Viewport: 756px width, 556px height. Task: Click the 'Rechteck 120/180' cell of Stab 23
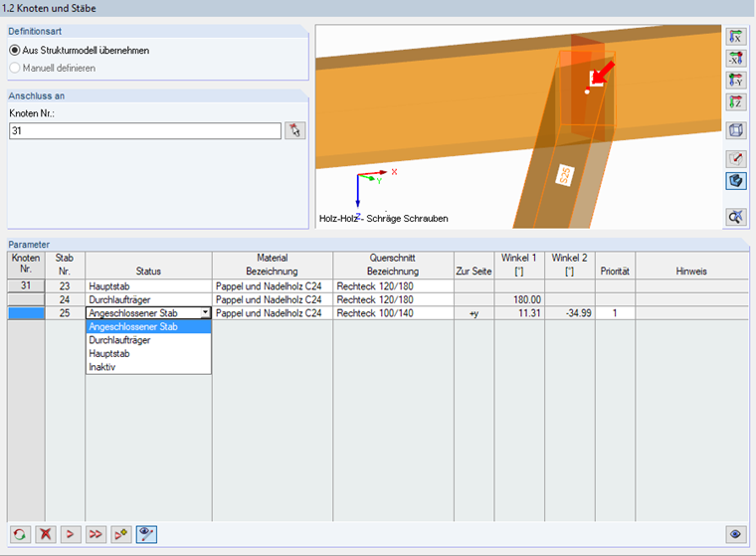pyautogui.click(x=393, y=285)
